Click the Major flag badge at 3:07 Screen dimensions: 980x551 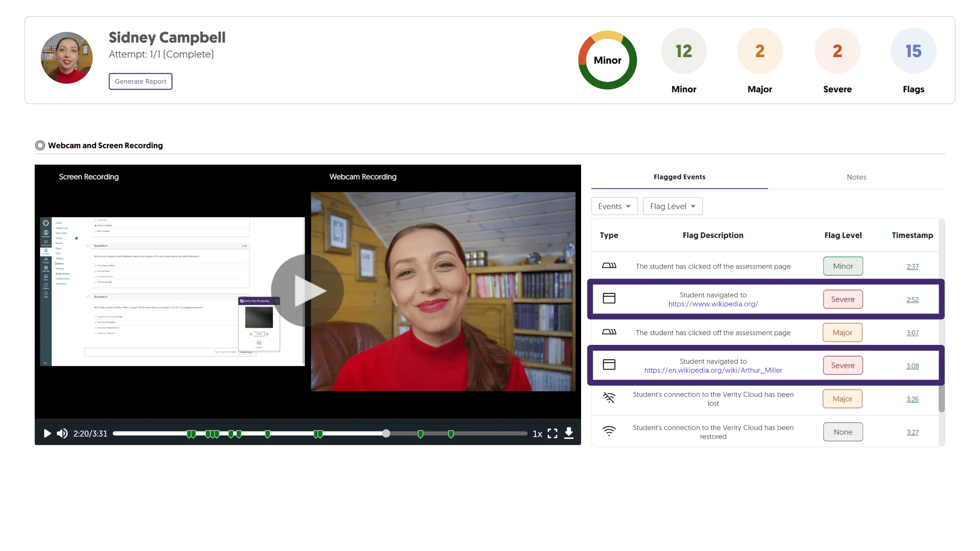(x=842, y=332)
